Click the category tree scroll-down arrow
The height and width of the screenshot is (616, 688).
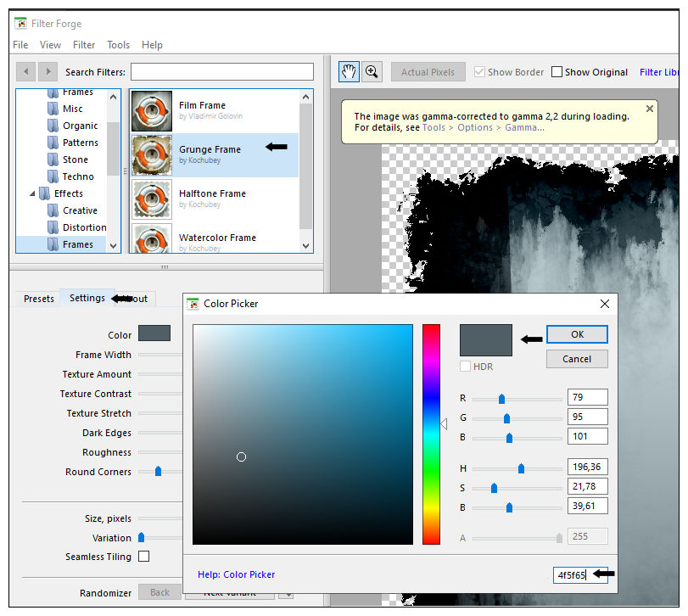coord(113,246)
